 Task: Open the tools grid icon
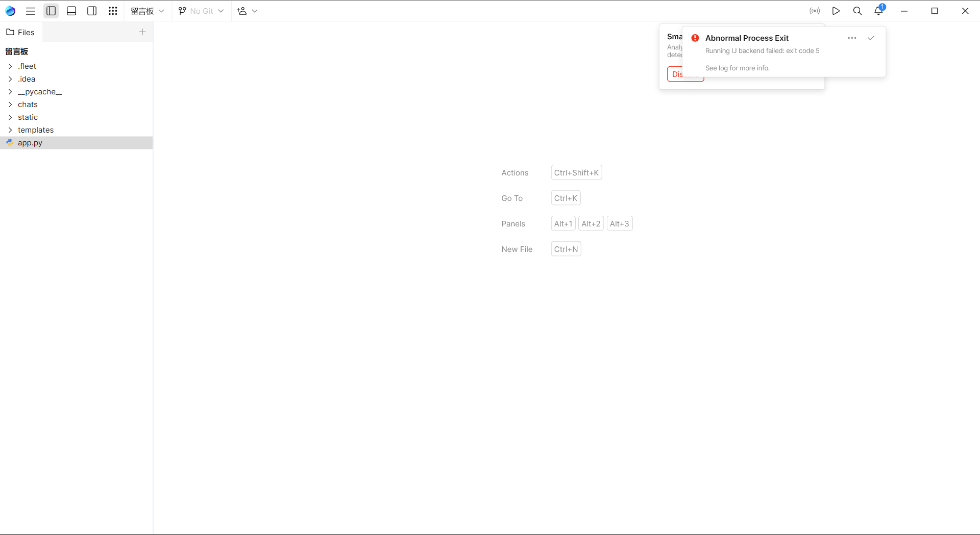click(113, 11)
